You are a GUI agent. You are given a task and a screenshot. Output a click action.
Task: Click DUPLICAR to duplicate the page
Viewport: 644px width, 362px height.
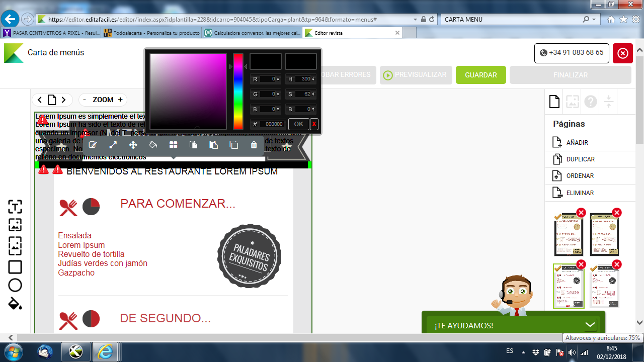(x=580, y=159)
